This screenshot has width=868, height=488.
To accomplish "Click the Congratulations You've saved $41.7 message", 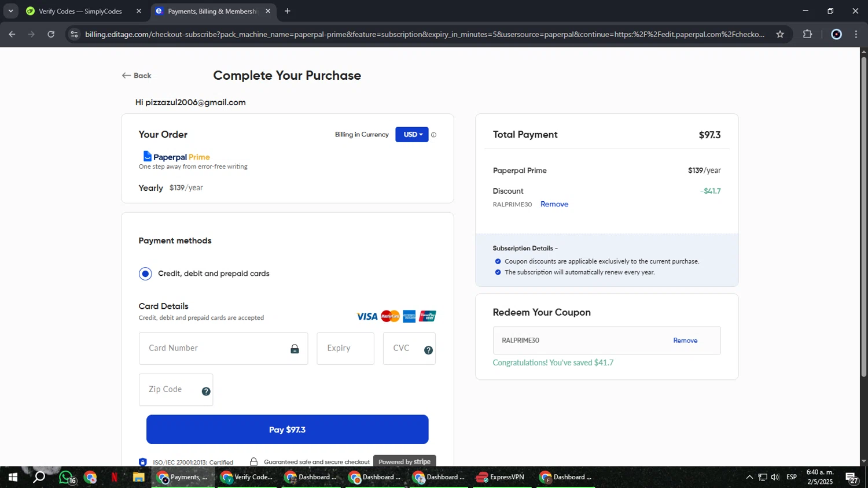I will (x=553, y=363).
